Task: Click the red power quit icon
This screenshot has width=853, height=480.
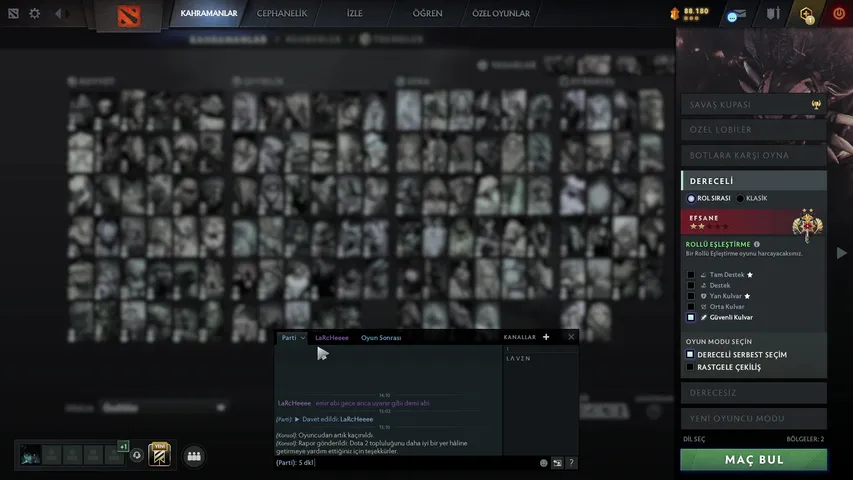Action: [839, 14]
